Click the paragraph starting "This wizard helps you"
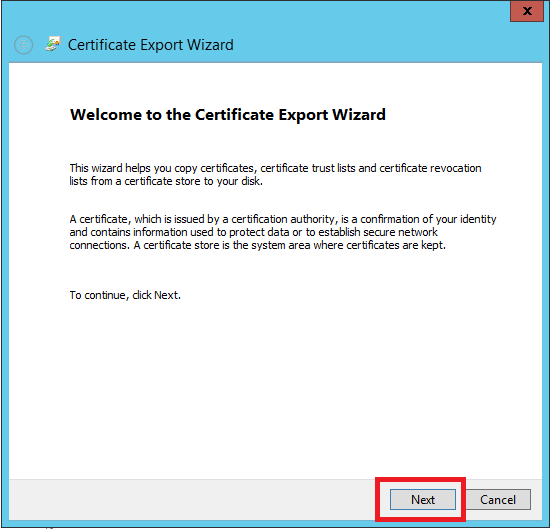This screenshot has height=529, width=556. (x=275, y=174)
